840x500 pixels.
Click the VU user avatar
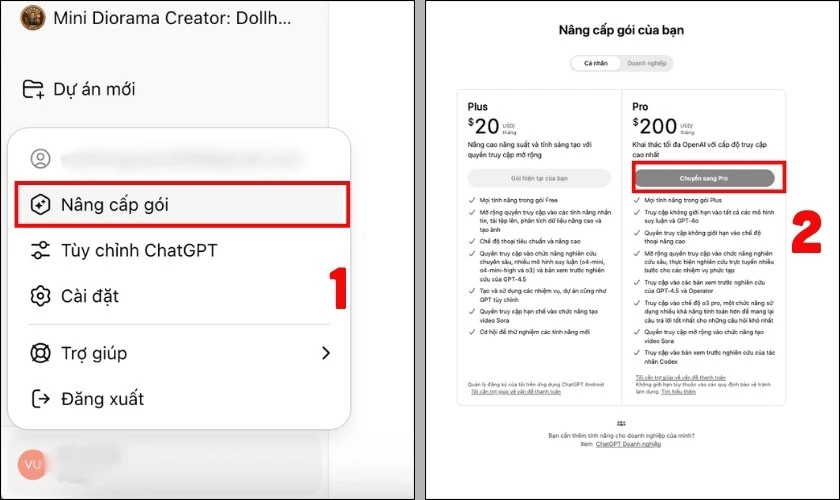point(32,464)
